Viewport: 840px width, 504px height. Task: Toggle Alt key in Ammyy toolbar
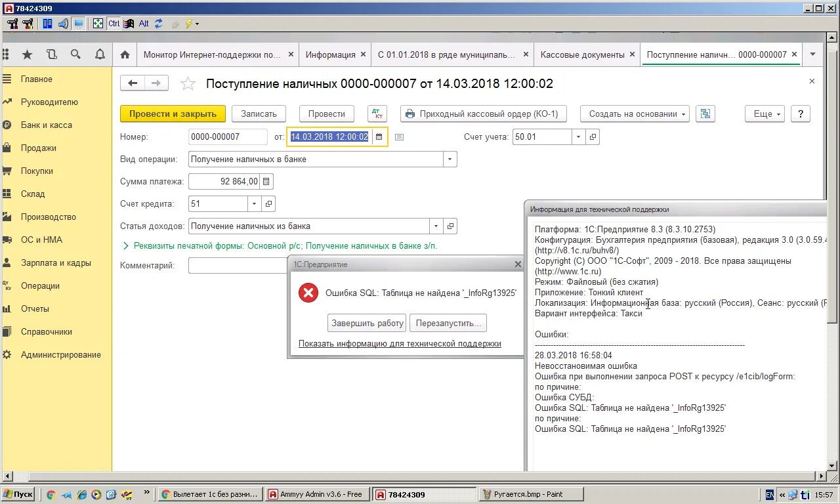pos(144,24)
